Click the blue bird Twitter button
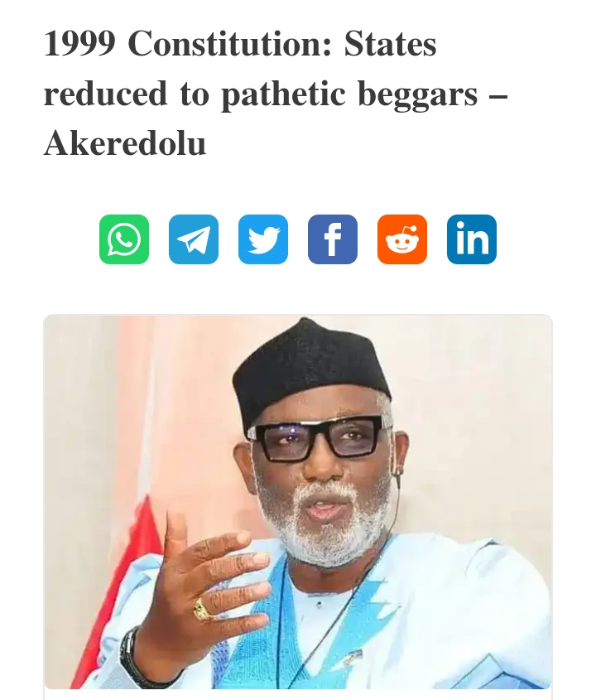The width and height of the screenshot is (596, 700). click(x=263, y=239)
